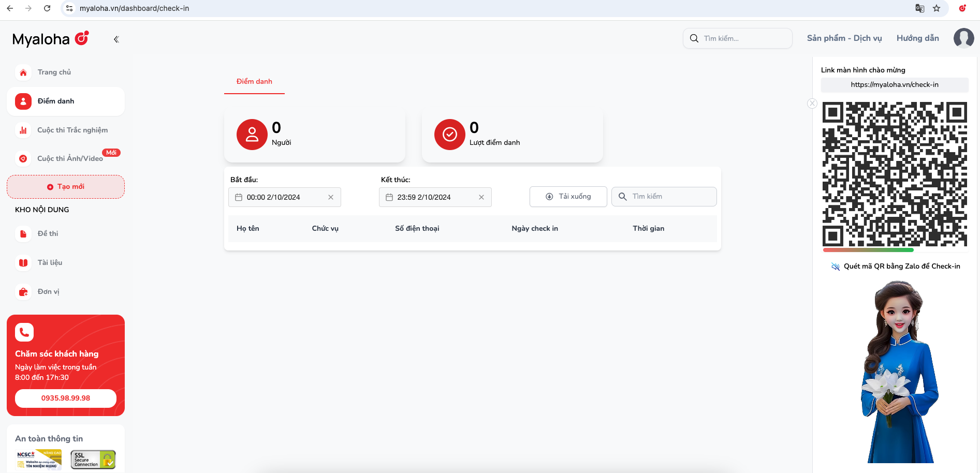Collapse the sidebar with the double-chevron icon
Viewport: 980px width, 473px height.
116,39
